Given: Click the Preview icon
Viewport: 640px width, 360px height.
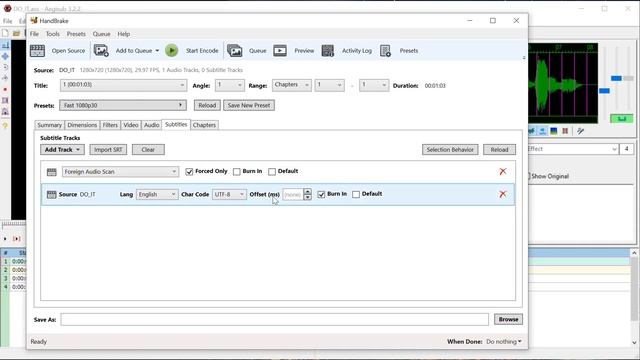Looking at the screenshot, I should click(280, 51).
